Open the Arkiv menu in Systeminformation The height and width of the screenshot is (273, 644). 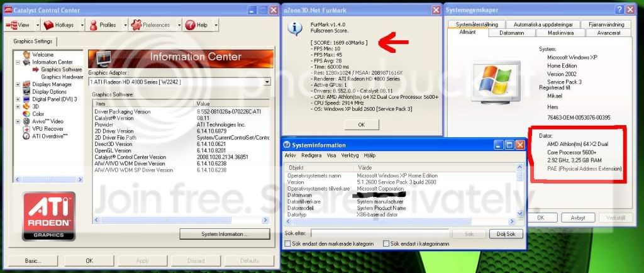tap(291, 155)
